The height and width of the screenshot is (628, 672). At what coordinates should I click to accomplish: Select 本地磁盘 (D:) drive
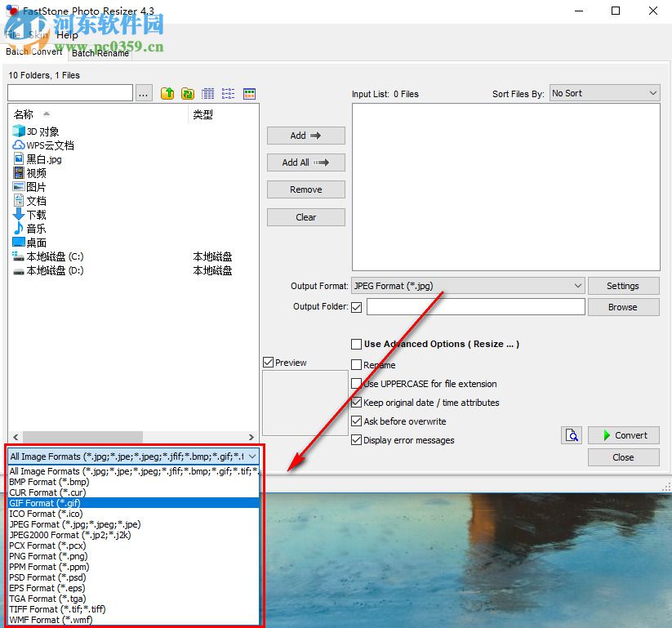(48, 270)
